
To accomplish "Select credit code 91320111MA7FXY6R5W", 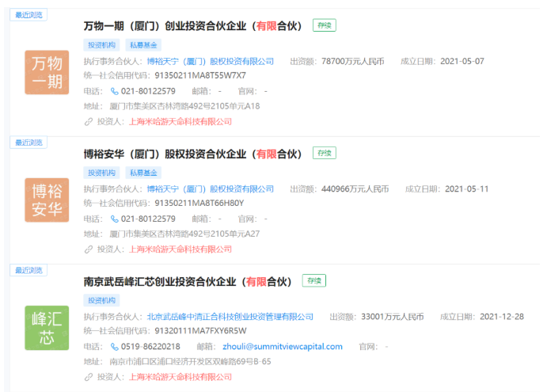I will pos(200,331).
